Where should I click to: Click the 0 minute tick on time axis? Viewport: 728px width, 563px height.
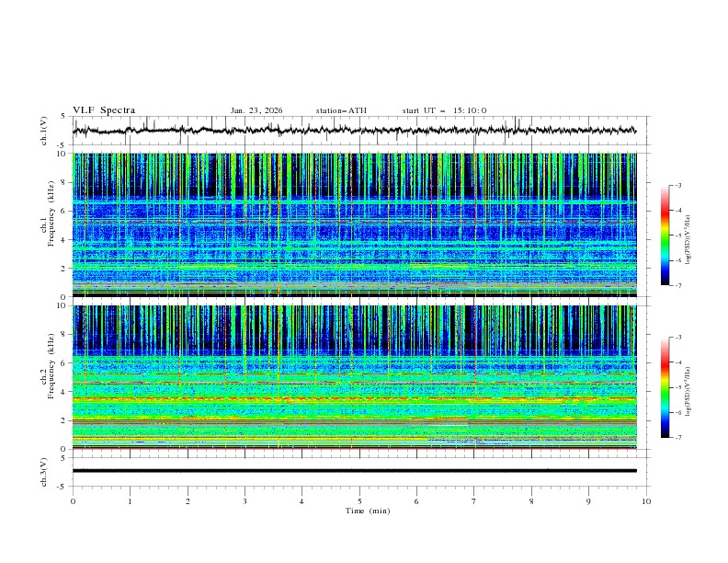tap(73, 501)
